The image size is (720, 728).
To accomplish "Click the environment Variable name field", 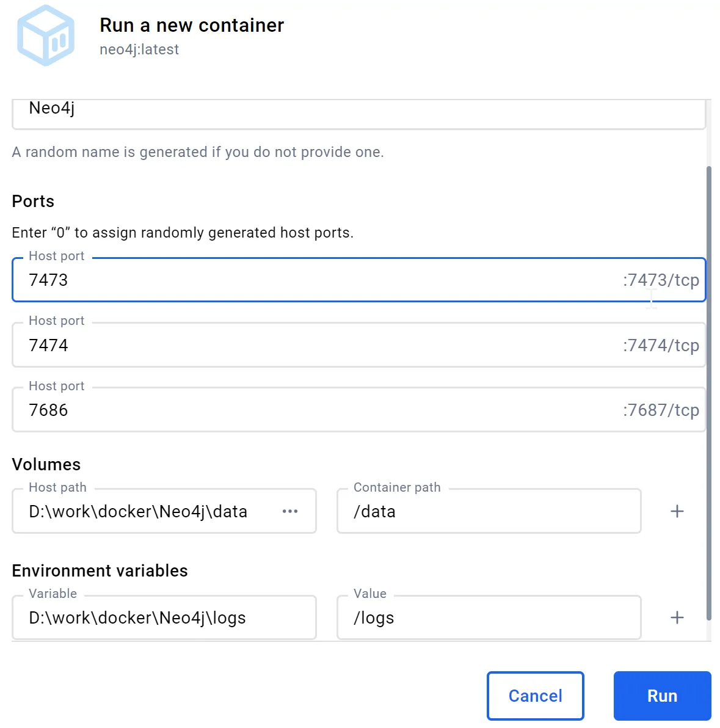I will coord(164,617).
